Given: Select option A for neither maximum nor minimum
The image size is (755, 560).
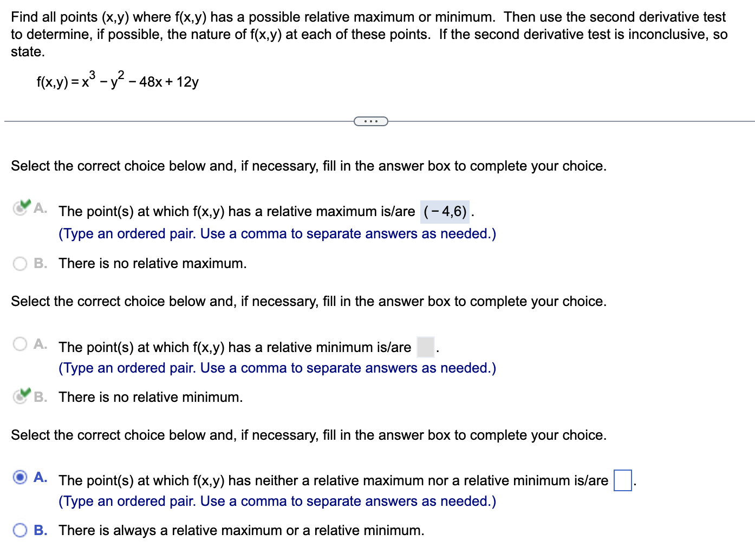Looking at the screenshot, I should point(20,477).
